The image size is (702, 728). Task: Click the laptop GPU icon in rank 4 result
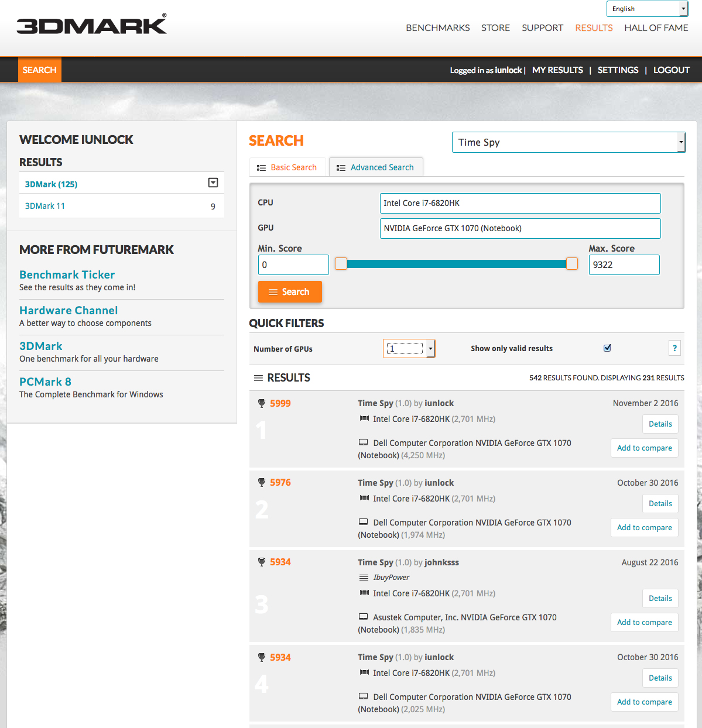click(x=364, y=697)
